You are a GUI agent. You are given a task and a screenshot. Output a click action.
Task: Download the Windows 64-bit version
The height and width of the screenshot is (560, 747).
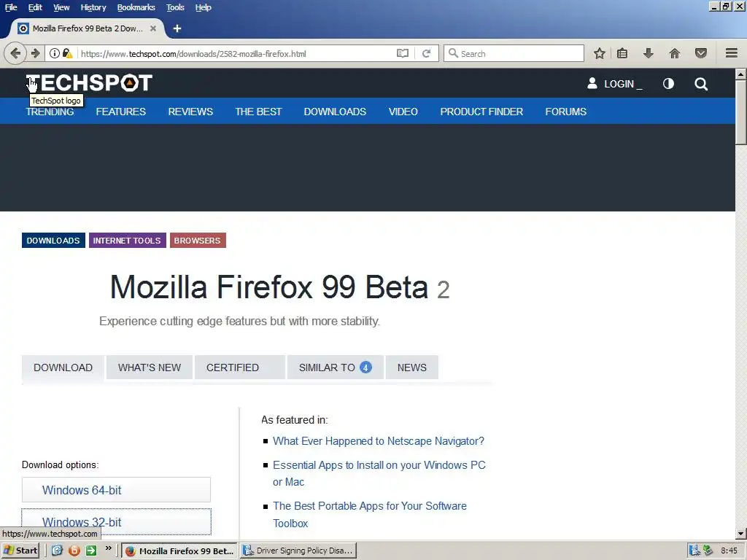point(116,490)
